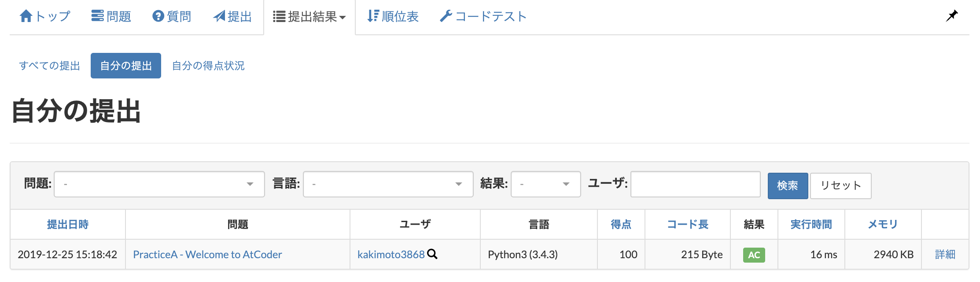Select the 自分の得点状況 tab
This screenshot has height=282, width=980.
coord(208,66)
